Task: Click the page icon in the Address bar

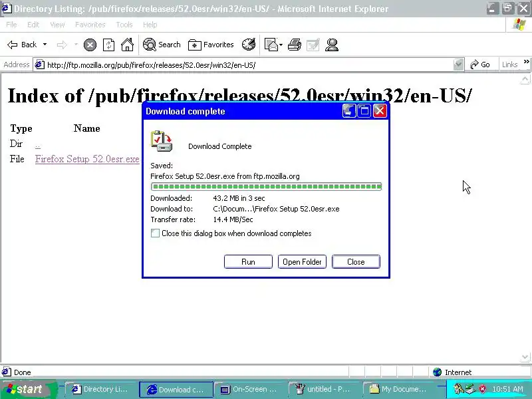Action: [40, 65]
